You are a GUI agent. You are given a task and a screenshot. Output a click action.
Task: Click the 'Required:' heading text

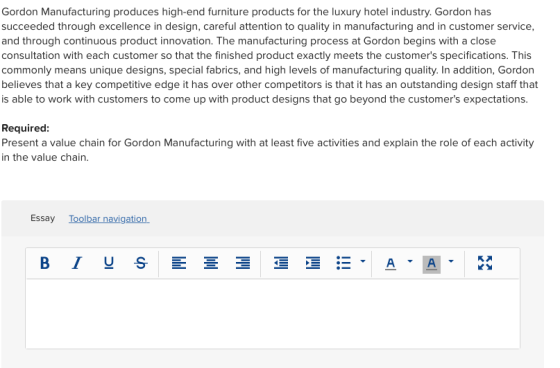pyautogui.click(x=25, y=128)
